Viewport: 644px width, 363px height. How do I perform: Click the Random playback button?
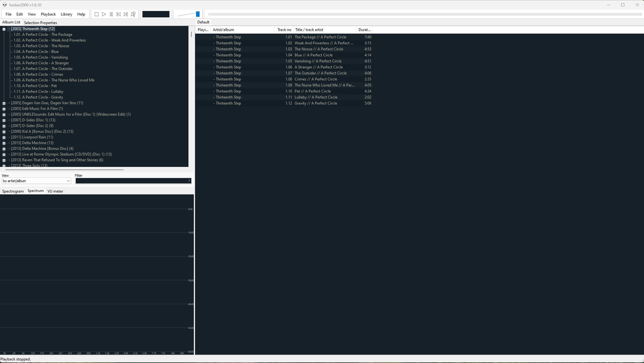tap(133, 14)
